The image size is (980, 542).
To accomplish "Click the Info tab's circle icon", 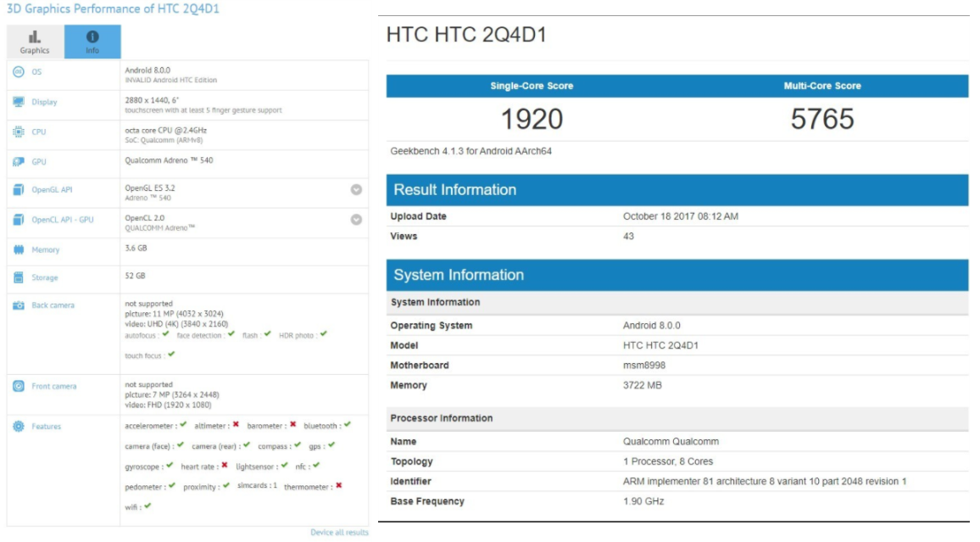I will 92,36.
